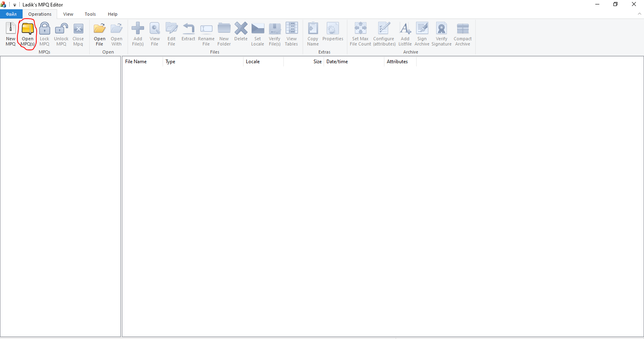Click the Sign Archive icon
The width and height of the screenshot is (644, 339).
pos(422,29)
